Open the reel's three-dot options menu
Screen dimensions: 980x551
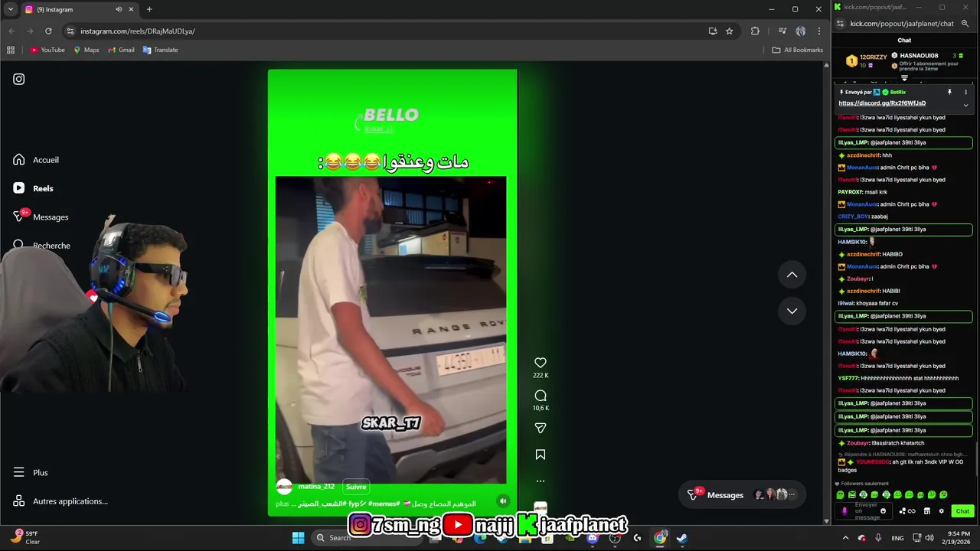click(x=541, y=481)
